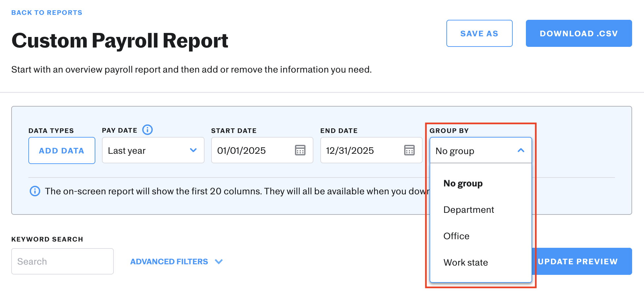644x293 pixels.
Task: Choose Department from the Group By options
Action: point(468,210)
